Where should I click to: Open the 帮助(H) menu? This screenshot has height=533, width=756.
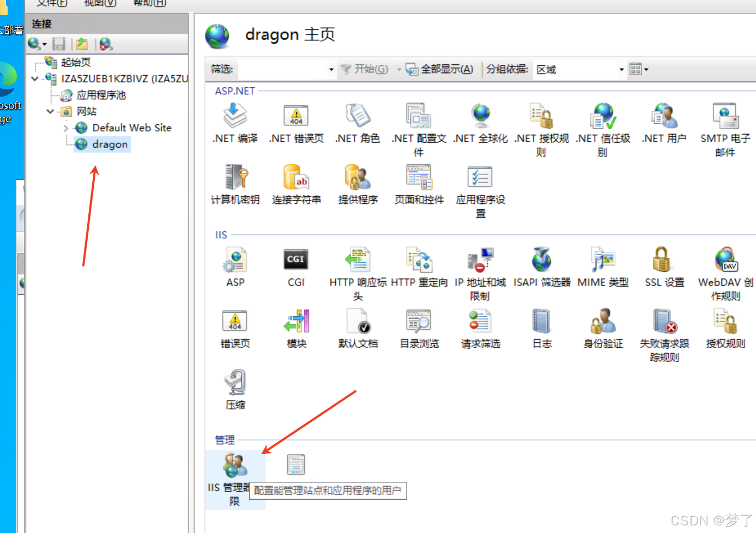[x=150, y=3]
